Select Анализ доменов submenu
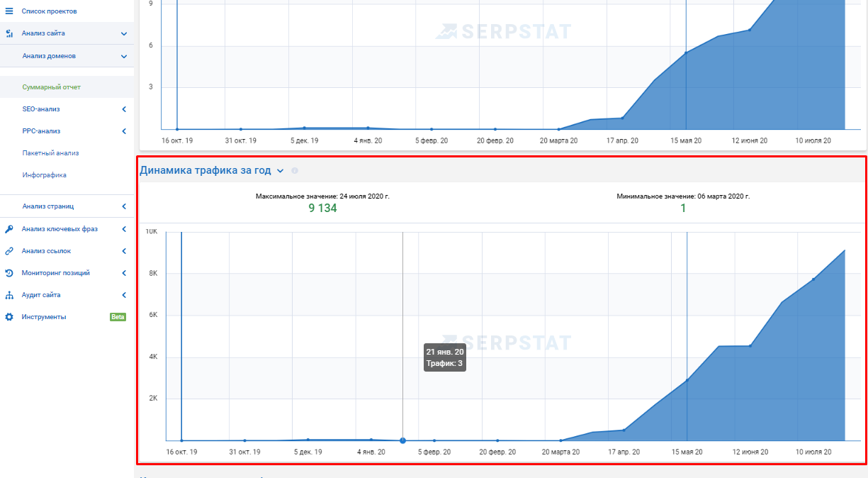 [x=49, y=55]
